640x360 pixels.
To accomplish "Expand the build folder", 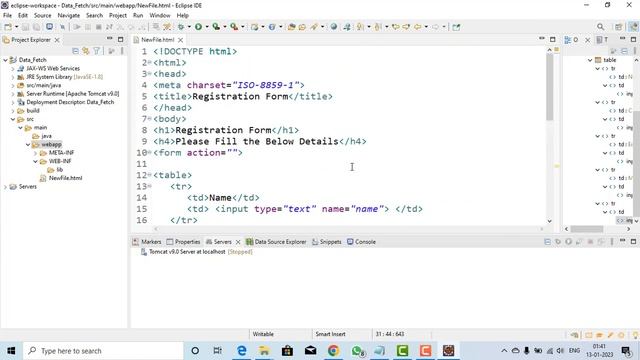I will pyautogui.click(x=13, y=111).
